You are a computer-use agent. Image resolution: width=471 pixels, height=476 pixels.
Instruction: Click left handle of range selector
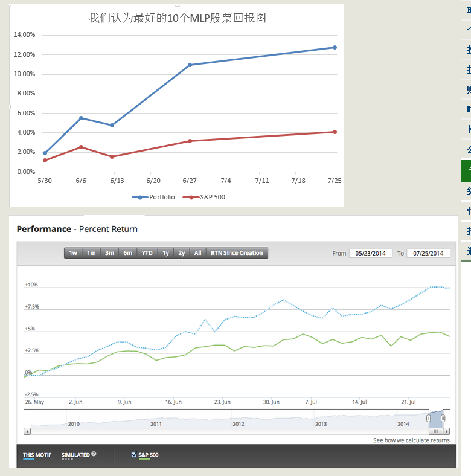click(429, 418)
